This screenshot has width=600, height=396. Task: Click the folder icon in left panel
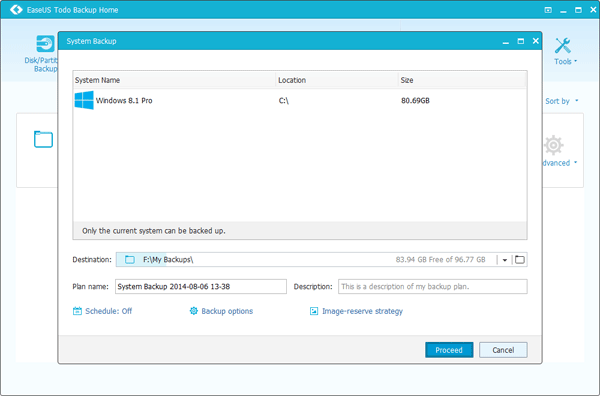43,139
